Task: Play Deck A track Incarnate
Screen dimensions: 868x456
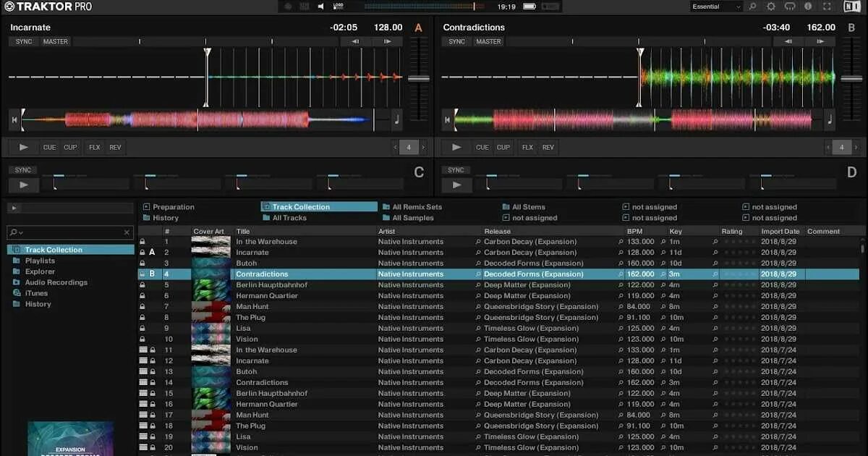Action: pos(23,147)
